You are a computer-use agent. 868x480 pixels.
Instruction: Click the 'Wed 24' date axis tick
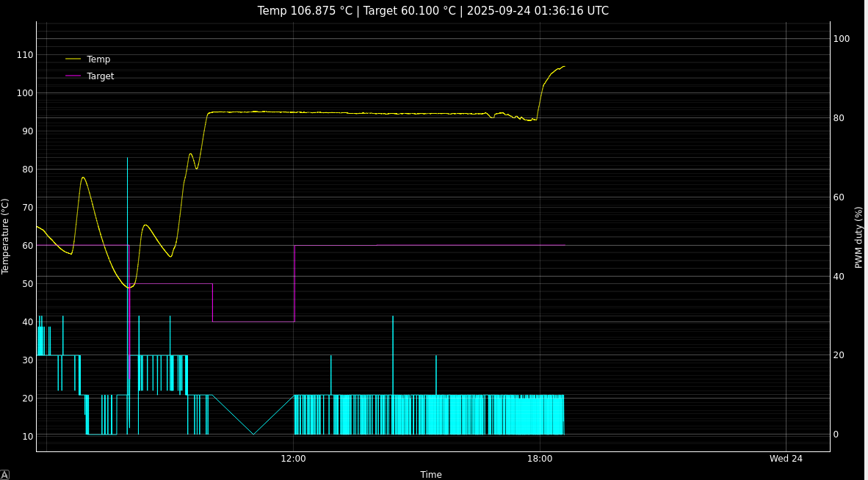tap(786, 459)
